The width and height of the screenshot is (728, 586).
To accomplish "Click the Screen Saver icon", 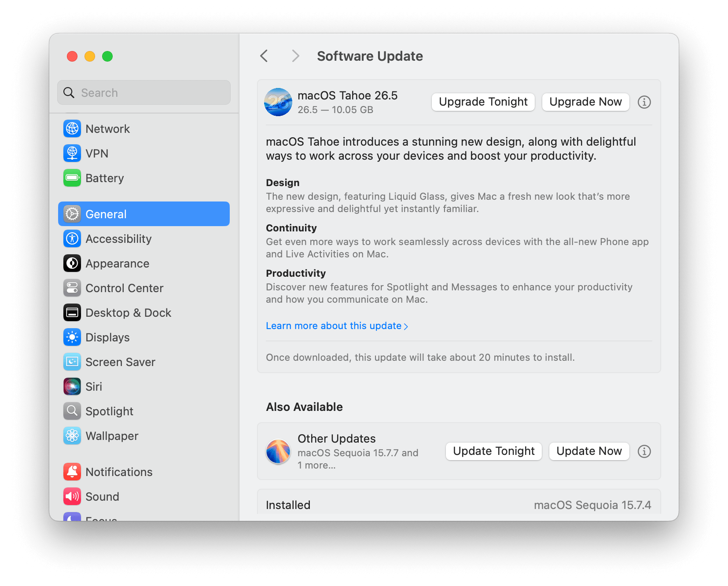I will tap(72, 362).
